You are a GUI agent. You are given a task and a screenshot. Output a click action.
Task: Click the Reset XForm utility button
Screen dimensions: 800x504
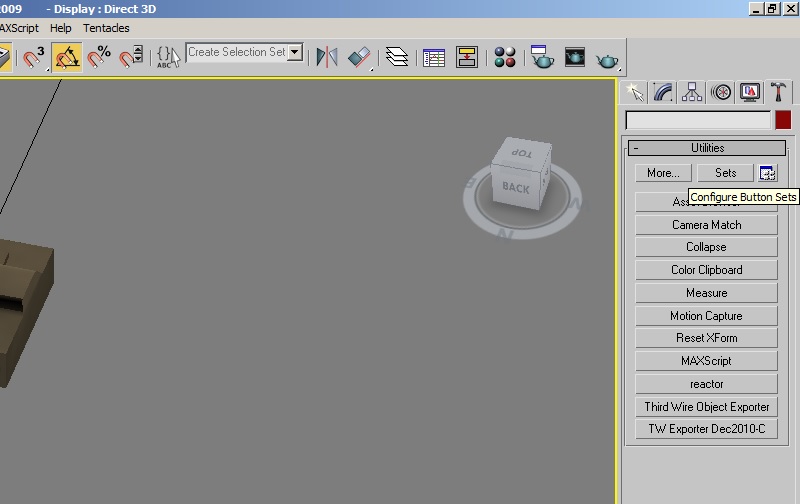click(x=706, y=338)
